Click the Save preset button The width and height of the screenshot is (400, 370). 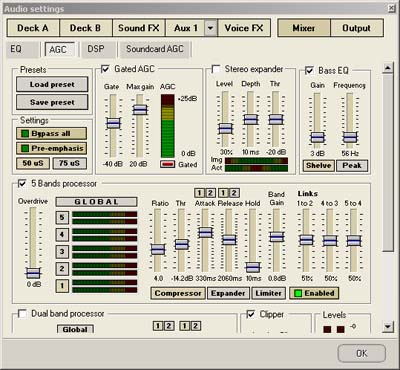tap(52, 102)
